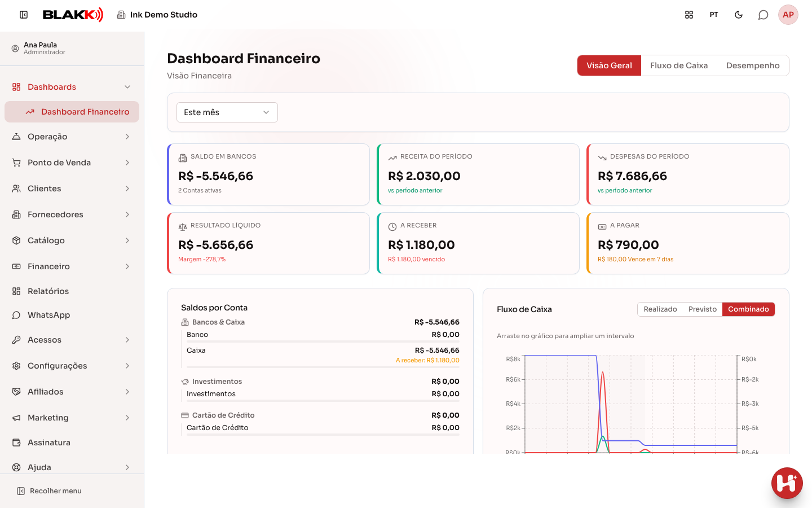Click the Cartão de Crédito card icon

pyautogui.click(x=185, y=415)
